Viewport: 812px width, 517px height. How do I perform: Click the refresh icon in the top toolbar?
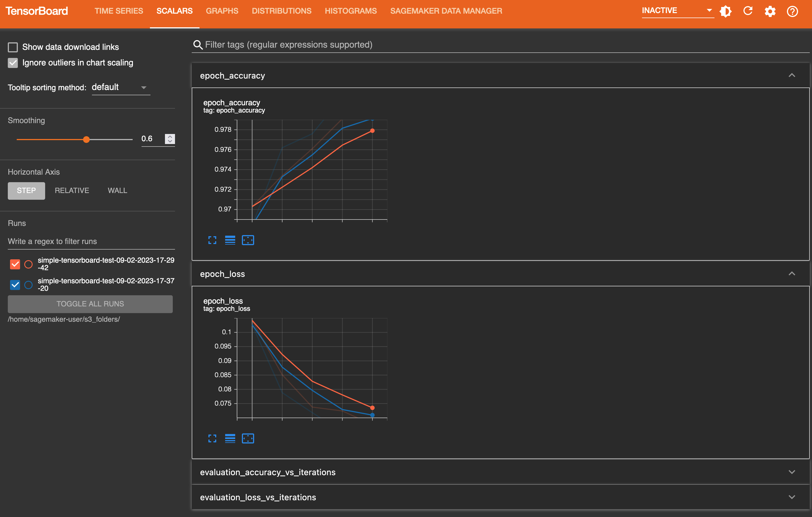point(749,11)
